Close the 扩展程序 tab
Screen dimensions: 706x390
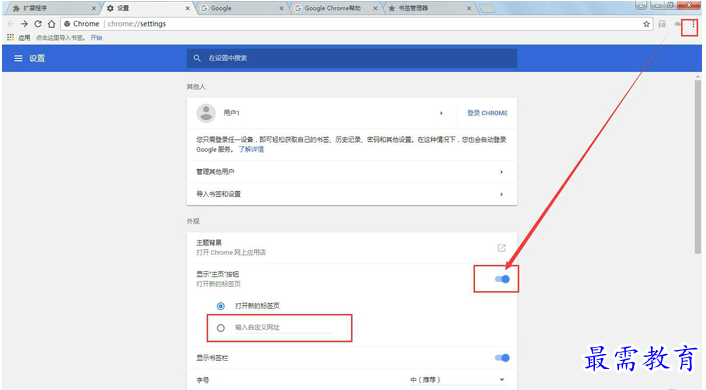pos(94,8)
